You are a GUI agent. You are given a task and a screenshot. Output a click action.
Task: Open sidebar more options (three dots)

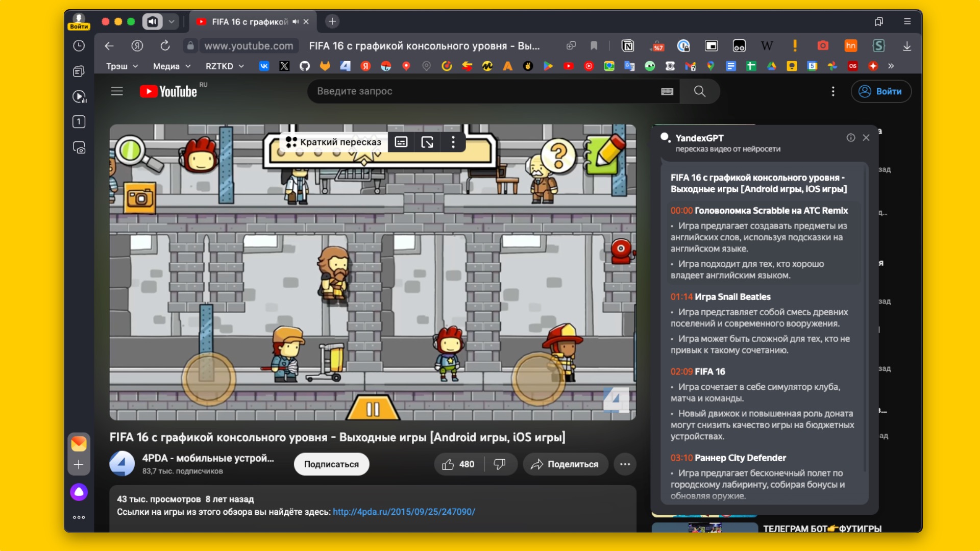(x=79, y=517)
